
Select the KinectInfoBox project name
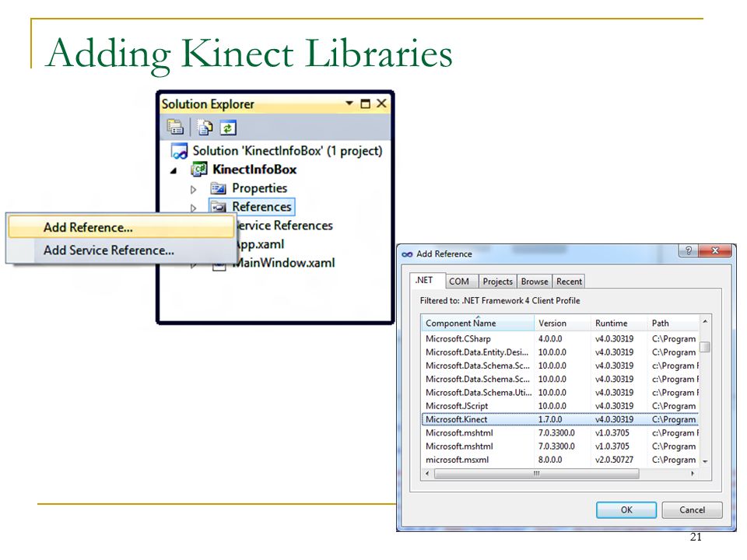pyautogui.click(x=254, y=169)
